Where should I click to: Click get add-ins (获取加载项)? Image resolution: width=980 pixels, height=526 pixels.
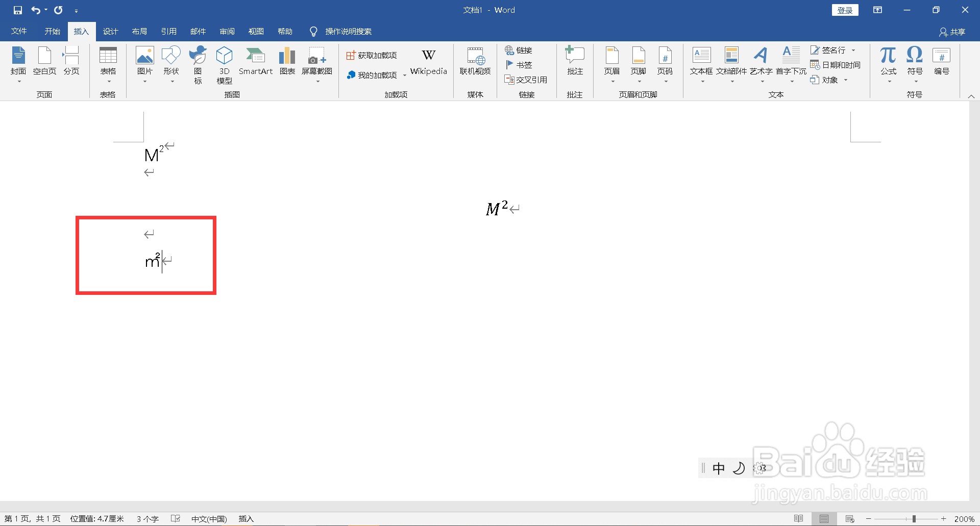pyautogui.click(x=372, y=55)
